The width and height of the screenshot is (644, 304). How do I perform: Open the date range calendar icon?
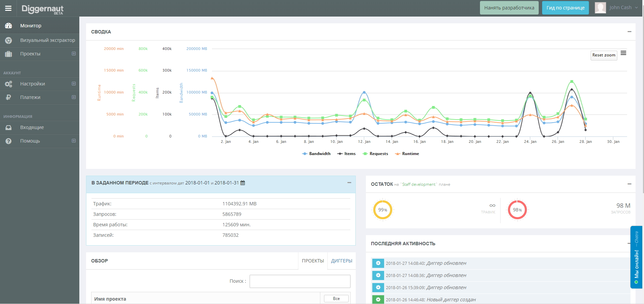pos(242,183)
